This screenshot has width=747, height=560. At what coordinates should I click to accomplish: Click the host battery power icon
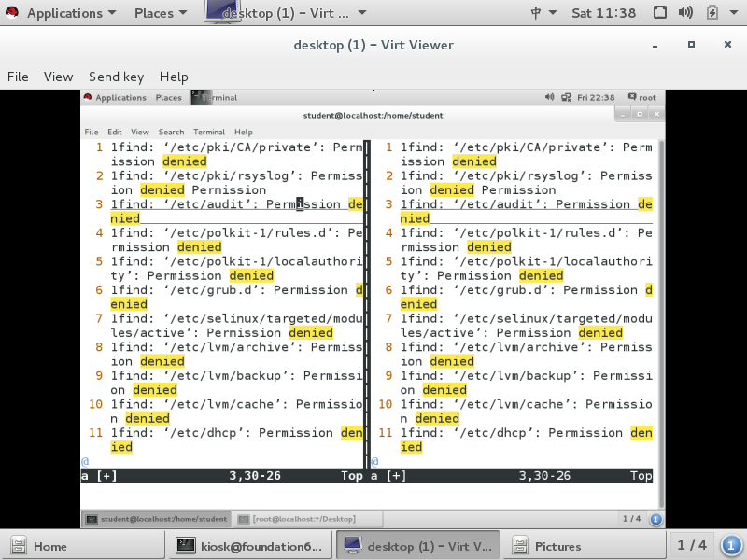pyautogui.click(x=712, y=12)
